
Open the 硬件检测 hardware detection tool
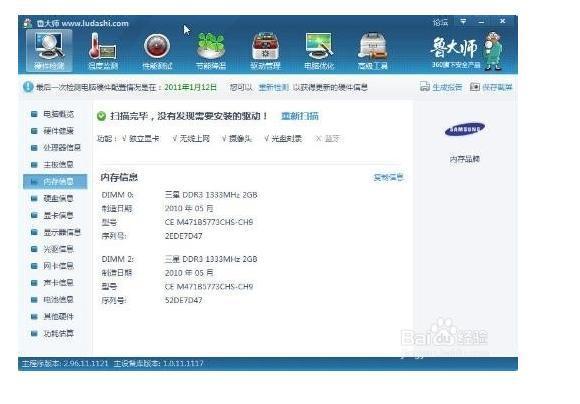[x=49, y=51]
